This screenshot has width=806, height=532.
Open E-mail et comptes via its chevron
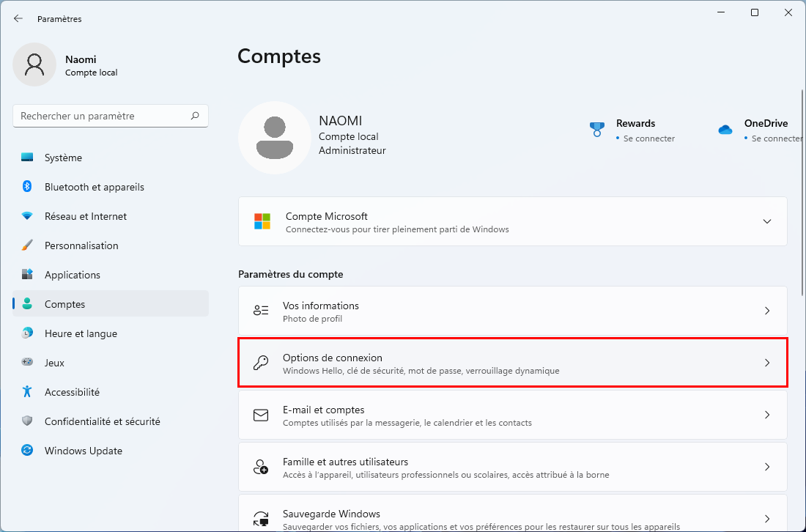(x=767, y=415)
